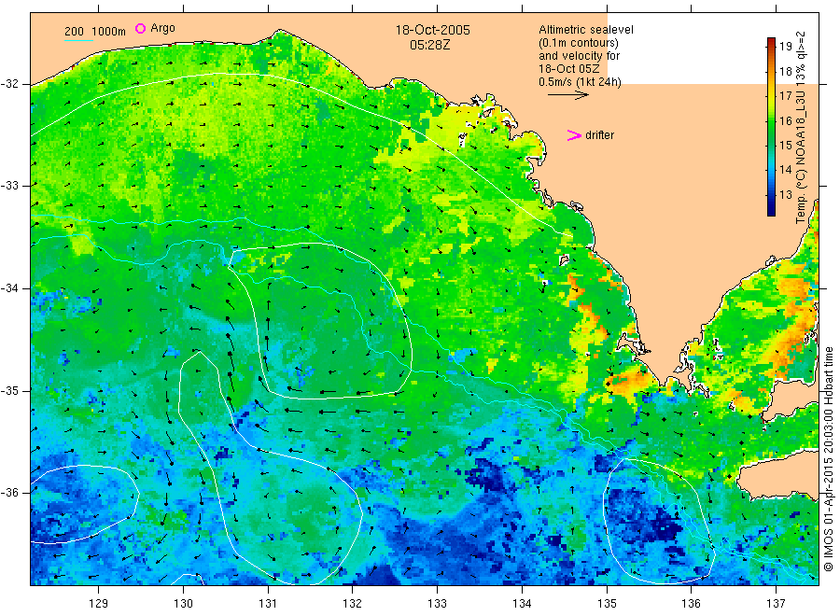Click longitude label 132

353,603
